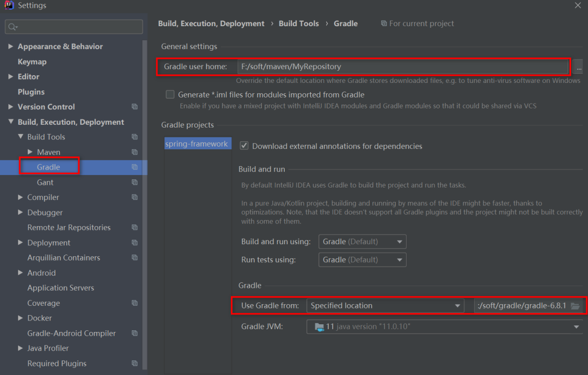Close the Settings dialog
This screenshot has height=375, width=588.
point(578,5)
